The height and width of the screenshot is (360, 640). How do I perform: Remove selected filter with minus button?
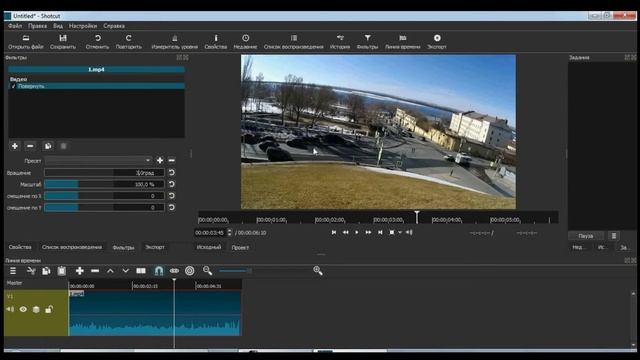(x=30, y=146)
